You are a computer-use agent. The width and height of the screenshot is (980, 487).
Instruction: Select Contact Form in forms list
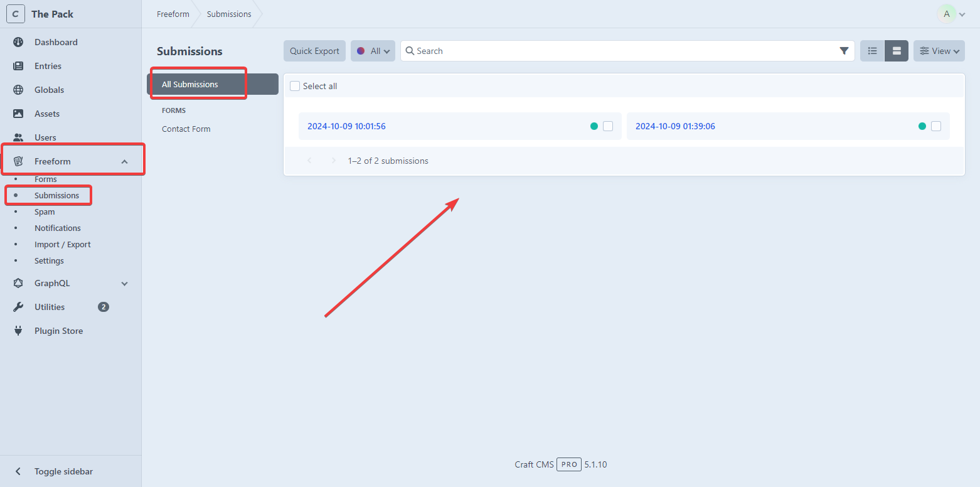(x=186, y=129)
